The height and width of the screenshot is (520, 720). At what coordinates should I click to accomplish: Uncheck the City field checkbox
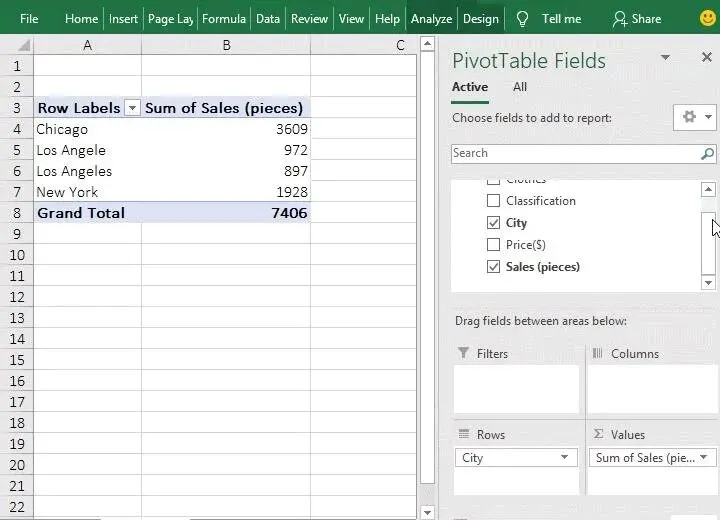point(493,223)
